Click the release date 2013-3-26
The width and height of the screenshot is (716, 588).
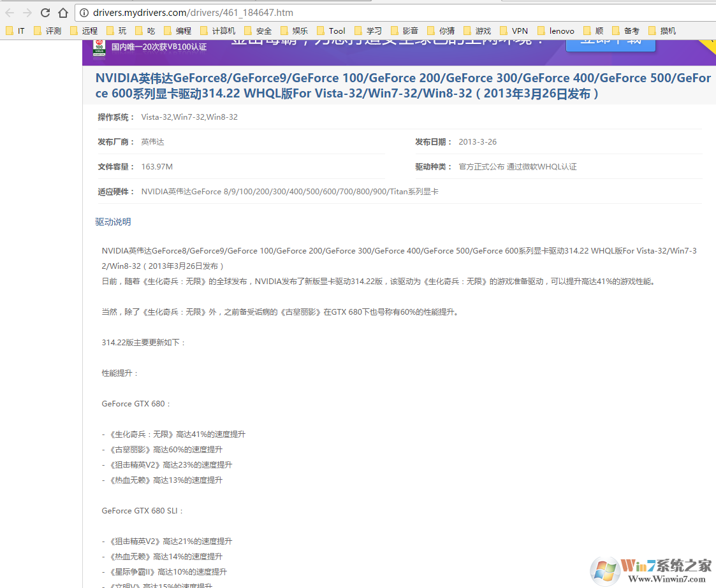(478, 142)
